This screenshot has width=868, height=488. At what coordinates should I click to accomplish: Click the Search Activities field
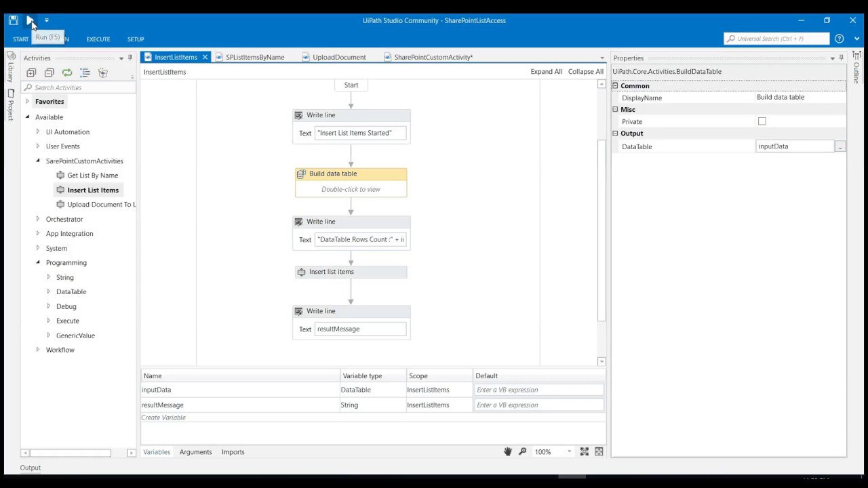[79, 87]
